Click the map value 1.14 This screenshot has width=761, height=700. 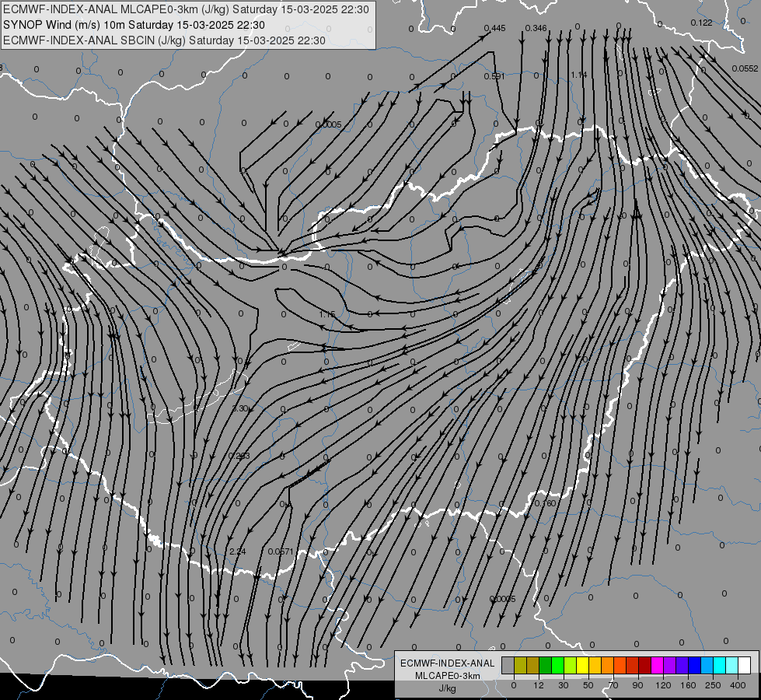(x=579, y=75)
